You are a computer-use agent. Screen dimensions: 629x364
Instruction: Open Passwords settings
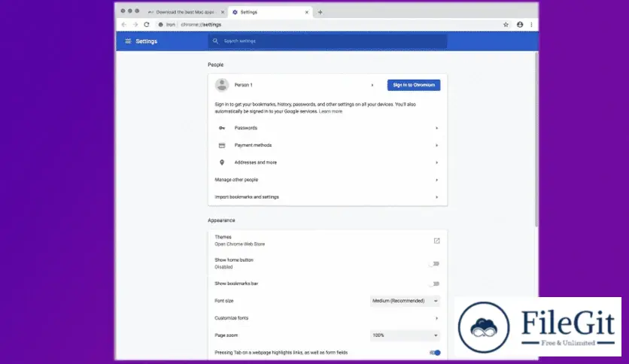click(327, 128)
